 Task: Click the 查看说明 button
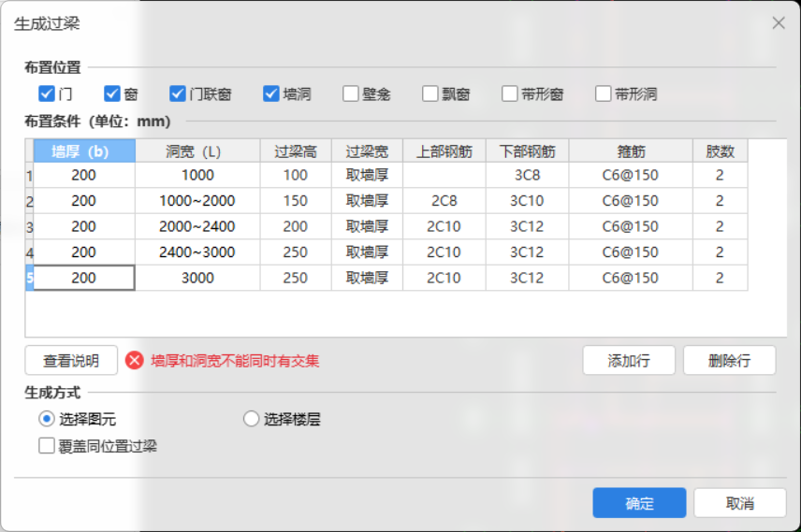[x=71, y=361]
